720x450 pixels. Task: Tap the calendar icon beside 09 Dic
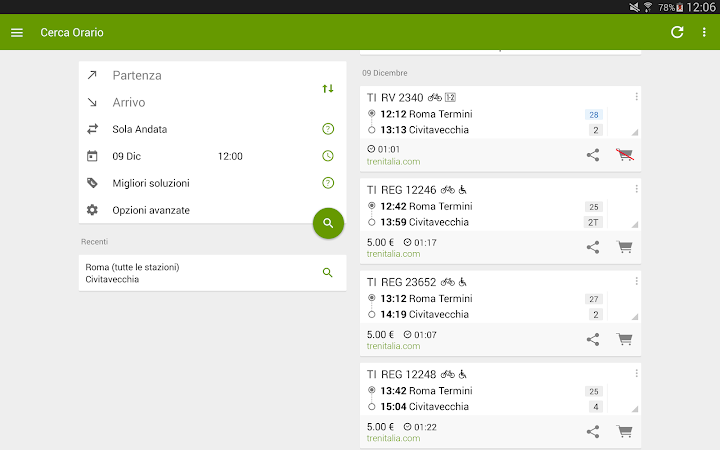[92, 156]
